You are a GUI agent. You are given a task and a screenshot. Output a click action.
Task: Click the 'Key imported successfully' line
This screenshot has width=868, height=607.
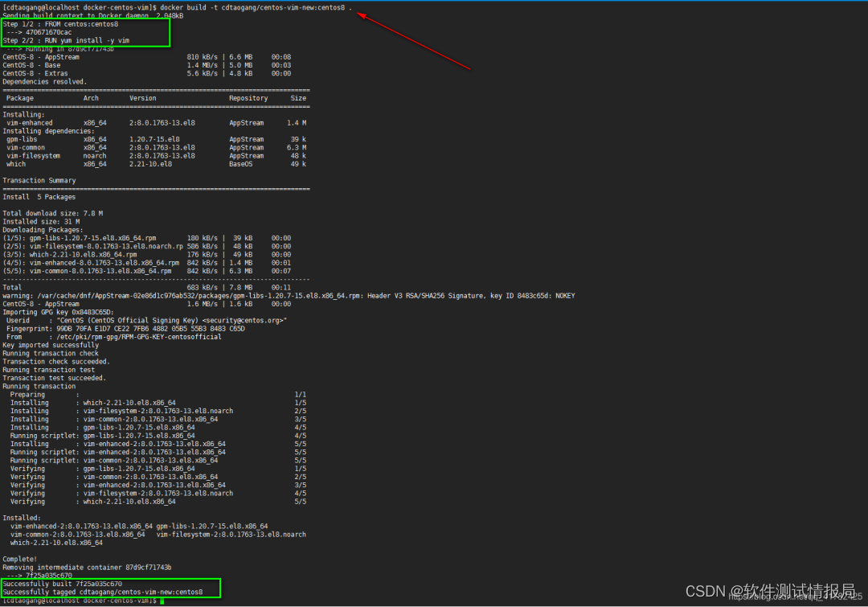(51, 345)
